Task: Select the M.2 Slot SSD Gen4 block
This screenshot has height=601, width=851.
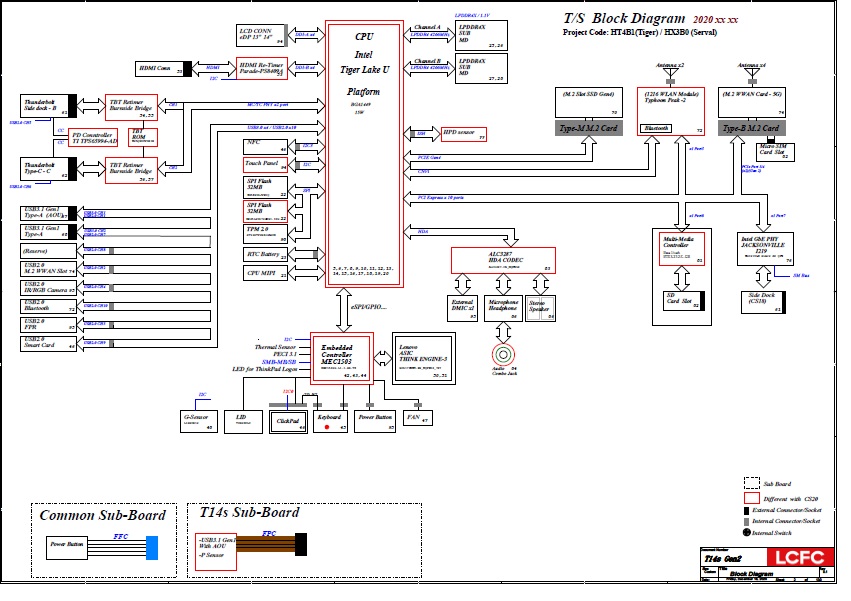Action: (x=588, y=103)
